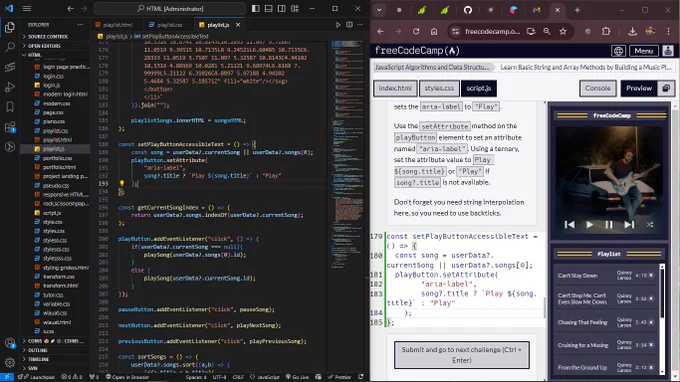Reload the browser page
The image size is (680, 382).
click(416, 31)
